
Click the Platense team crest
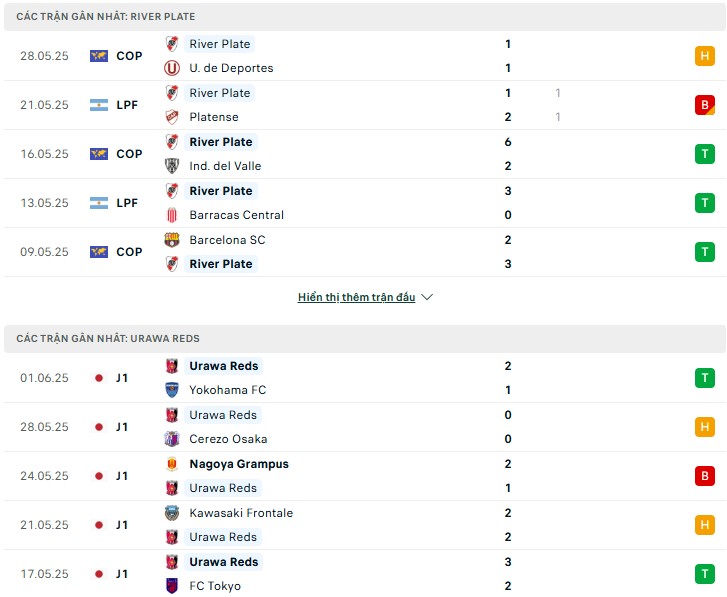click(172, 117)
